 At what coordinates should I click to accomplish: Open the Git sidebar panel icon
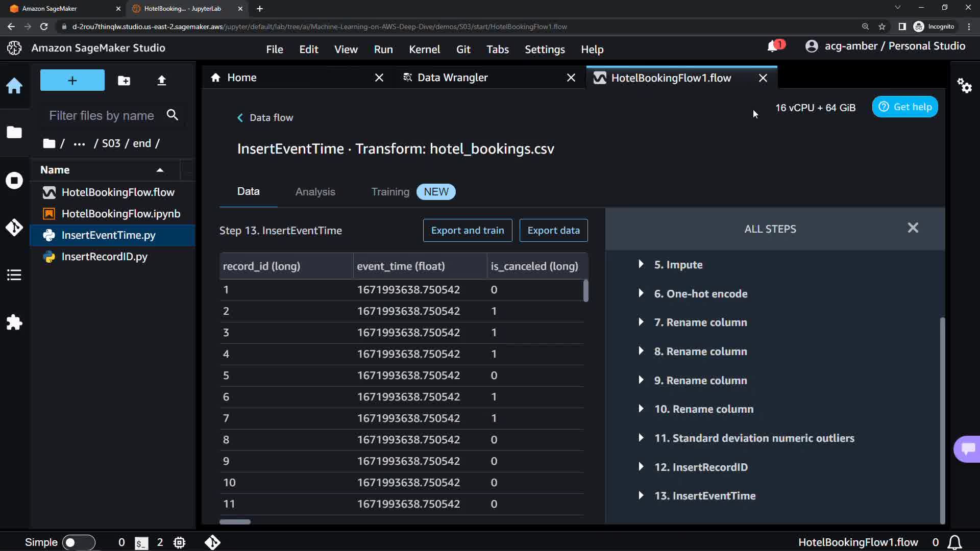14,227
